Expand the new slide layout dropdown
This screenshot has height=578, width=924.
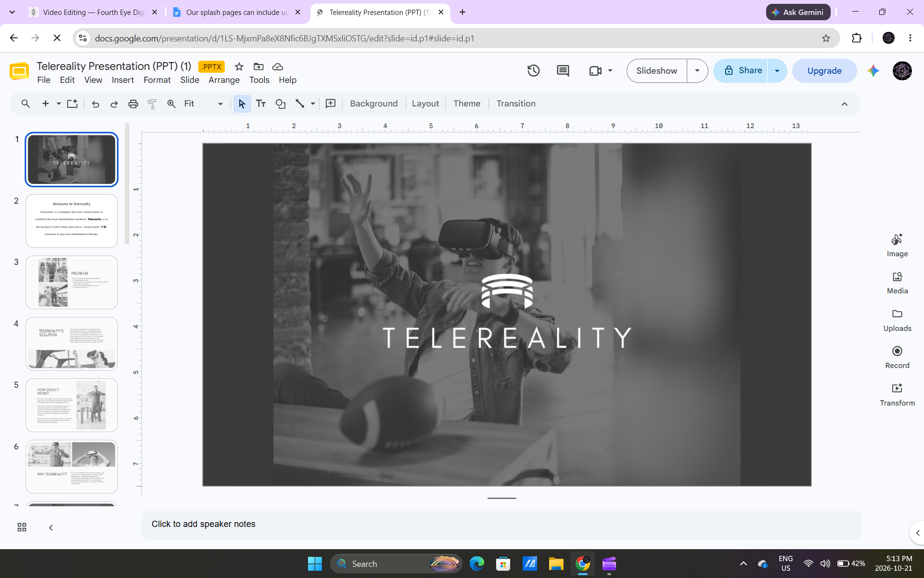coord(59,104)
